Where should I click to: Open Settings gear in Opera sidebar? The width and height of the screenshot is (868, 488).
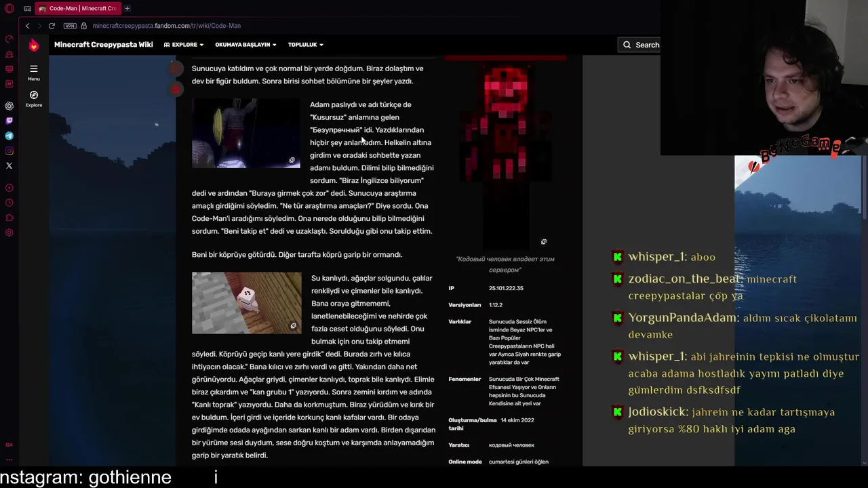tap(9, 232)
